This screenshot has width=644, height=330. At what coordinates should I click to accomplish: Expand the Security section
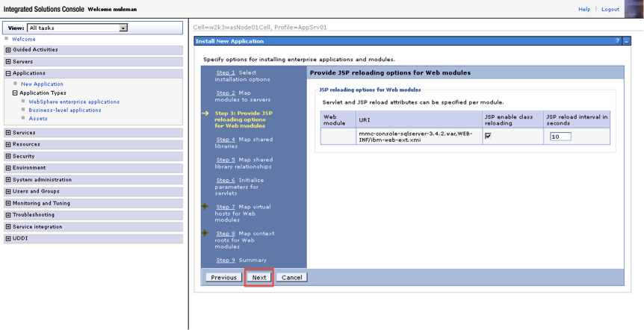pyautogui.click(x=8, y=156)
